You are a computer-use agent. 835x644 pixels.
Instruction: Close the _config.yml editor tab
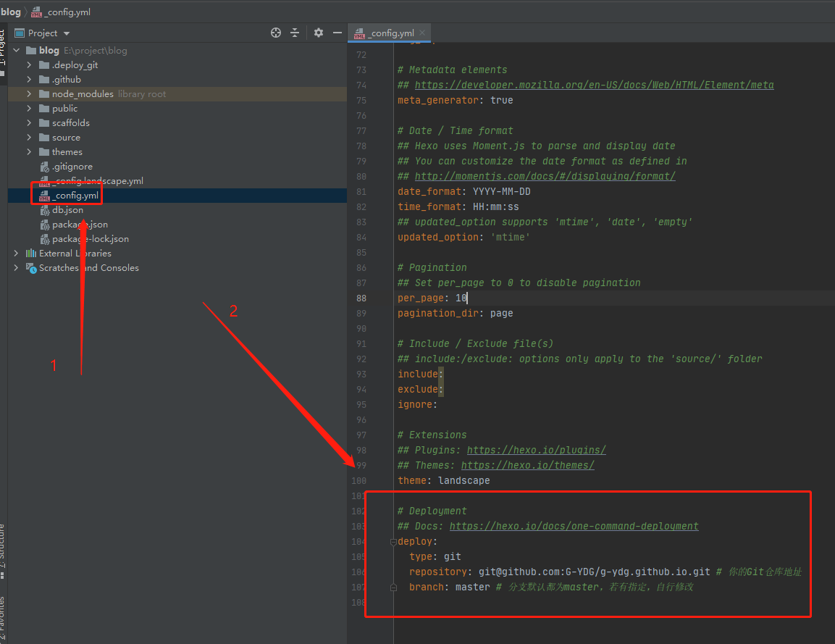point(422,33)
